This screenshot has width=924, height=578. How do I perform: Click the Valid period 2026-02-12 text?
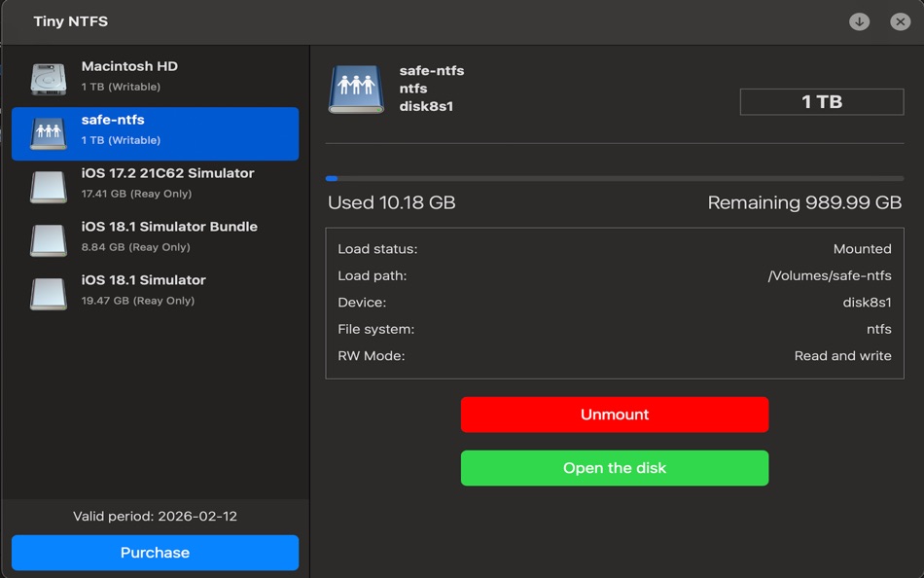point(155,517)
